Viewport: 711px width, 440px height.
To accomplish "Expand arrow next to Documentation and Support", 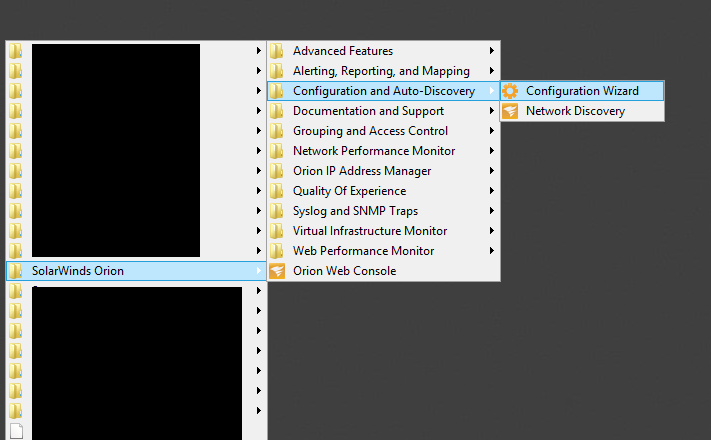I will 492,111.
